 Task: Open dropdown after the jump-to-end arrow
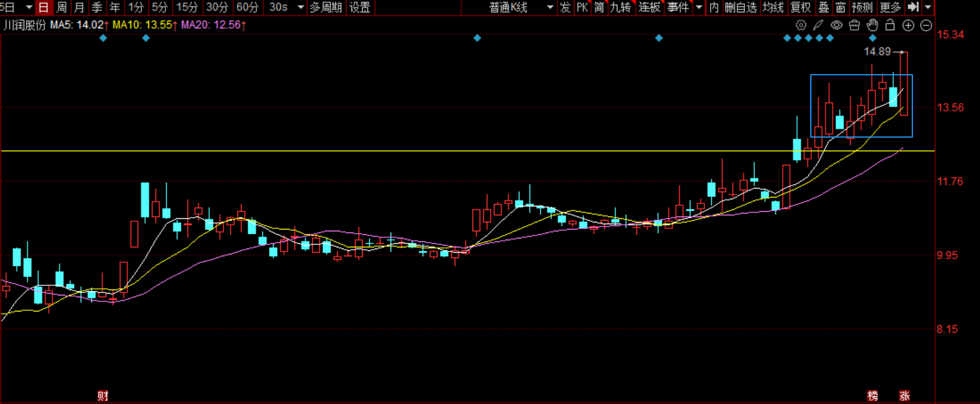928,7
